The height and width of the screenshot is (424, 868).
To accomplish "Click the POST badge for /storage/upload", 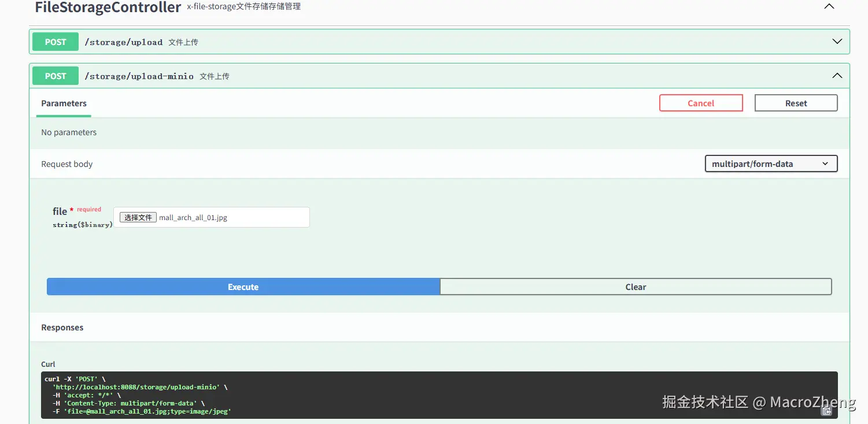I will (x=56, y=42).
